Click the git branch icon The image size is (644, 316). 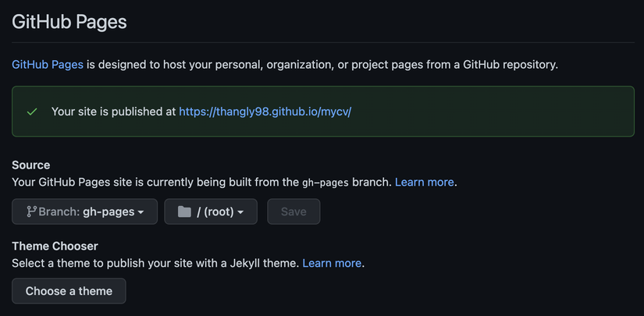click(31, 211)
